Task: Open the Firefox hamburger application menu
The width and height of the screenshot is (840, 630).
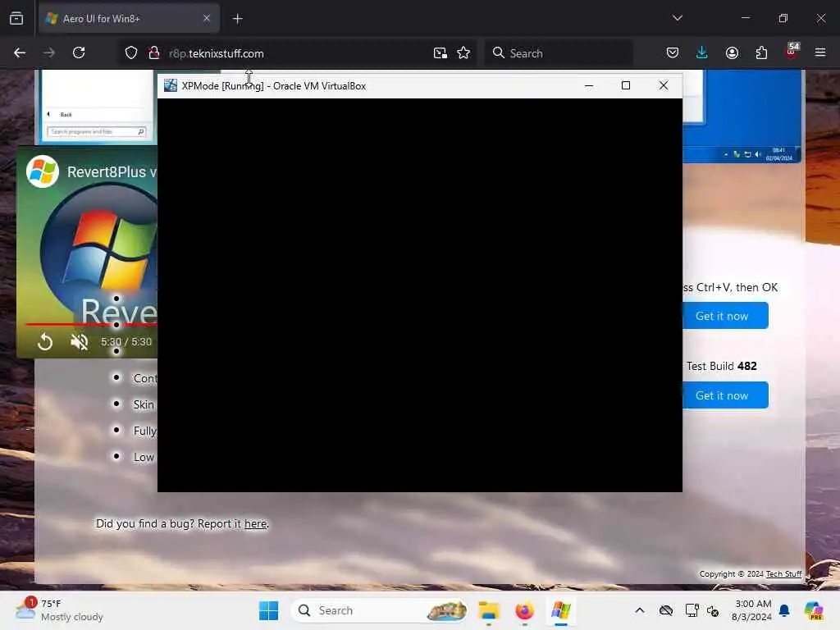Action: pyautogui.click(x=820, y=53)
